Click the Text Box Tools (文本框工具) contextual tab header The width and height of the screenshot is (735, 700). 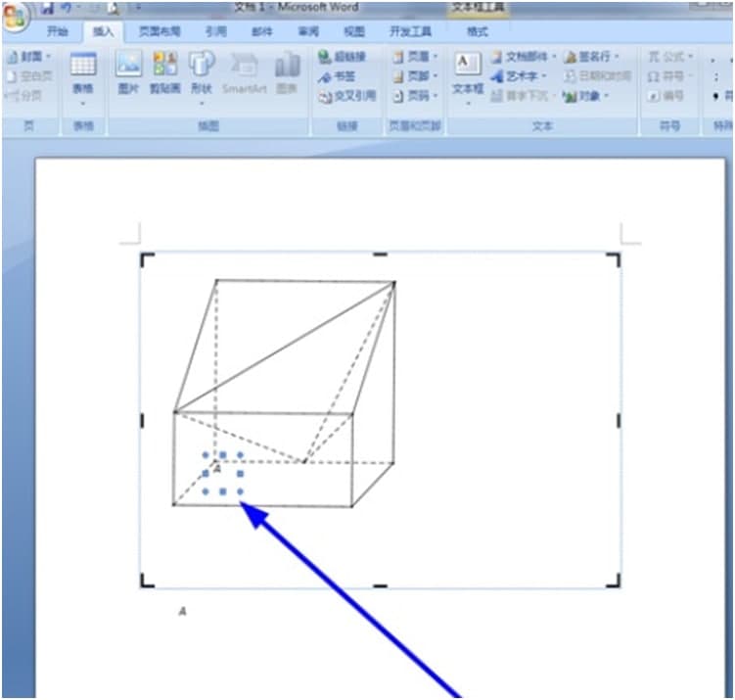478,8
